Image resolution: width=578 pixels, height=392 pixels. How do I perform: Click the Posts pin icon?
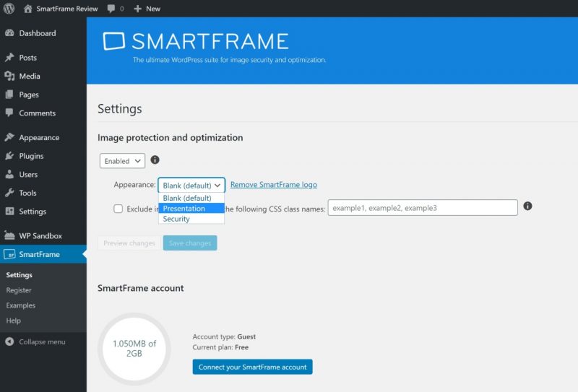click(9, 57)
